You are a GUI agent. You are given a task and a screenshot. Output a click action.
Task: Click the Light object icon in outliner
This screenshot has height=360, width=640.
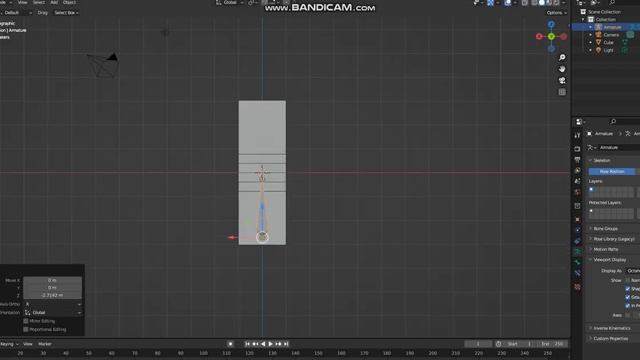point(598,50)
